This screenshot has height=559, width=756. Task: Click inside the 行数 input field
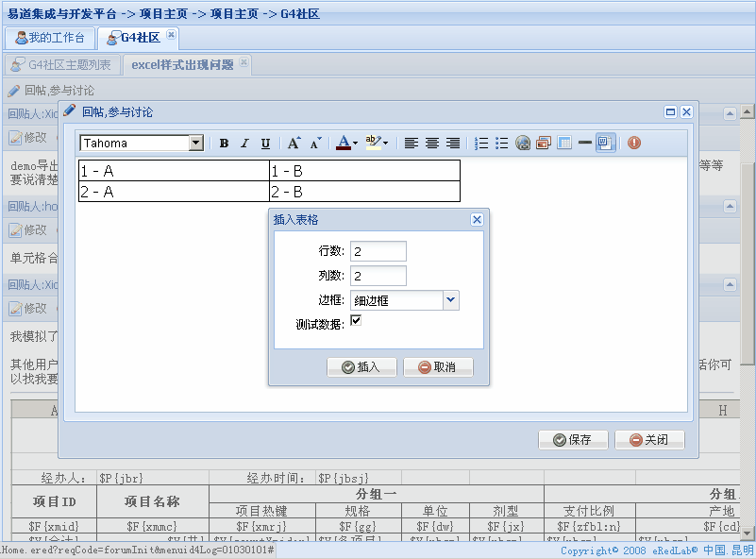pos(378,251)
